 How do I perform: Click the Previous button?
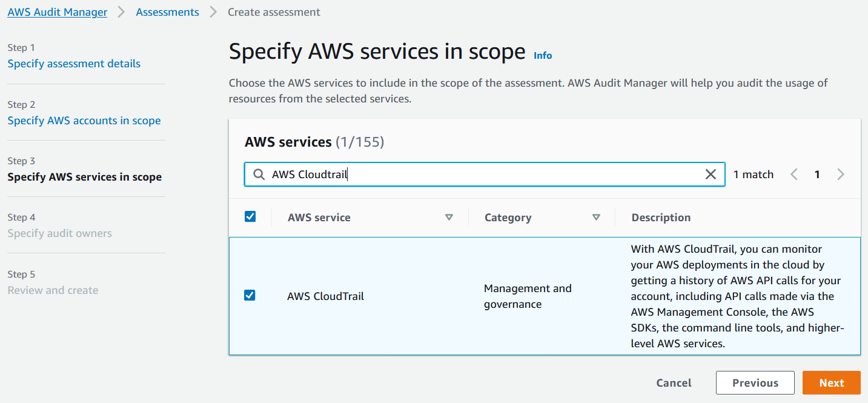pos(755,383)
